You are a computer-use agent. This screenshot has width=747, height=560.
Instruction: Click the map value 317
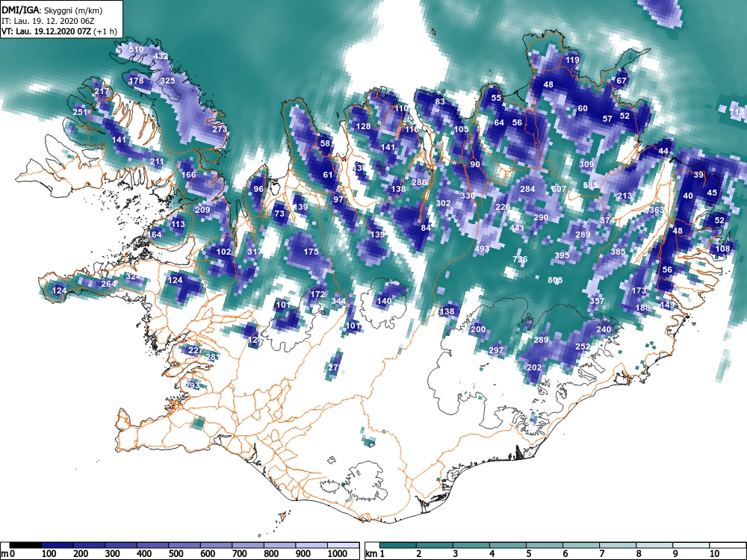[255, 252]
